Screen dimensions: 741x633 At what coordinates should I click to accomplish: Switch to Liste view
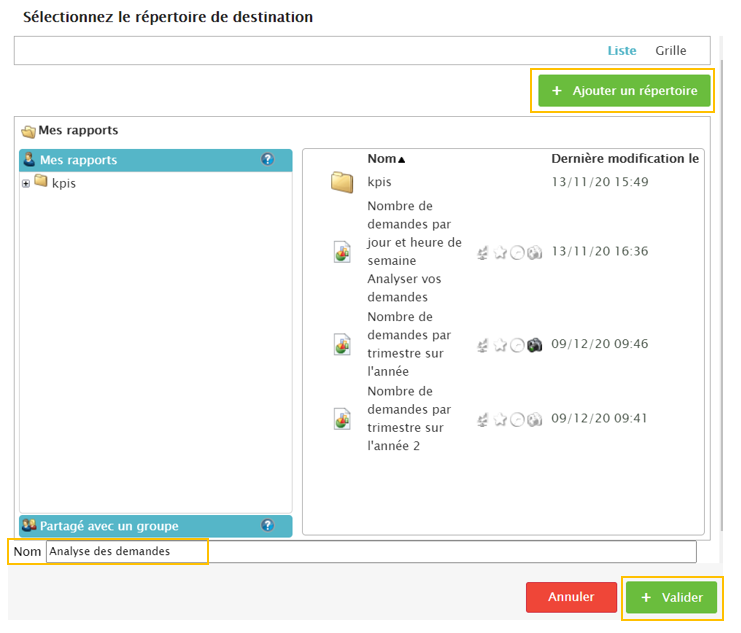pyautogui.click(x=621, y=51)
